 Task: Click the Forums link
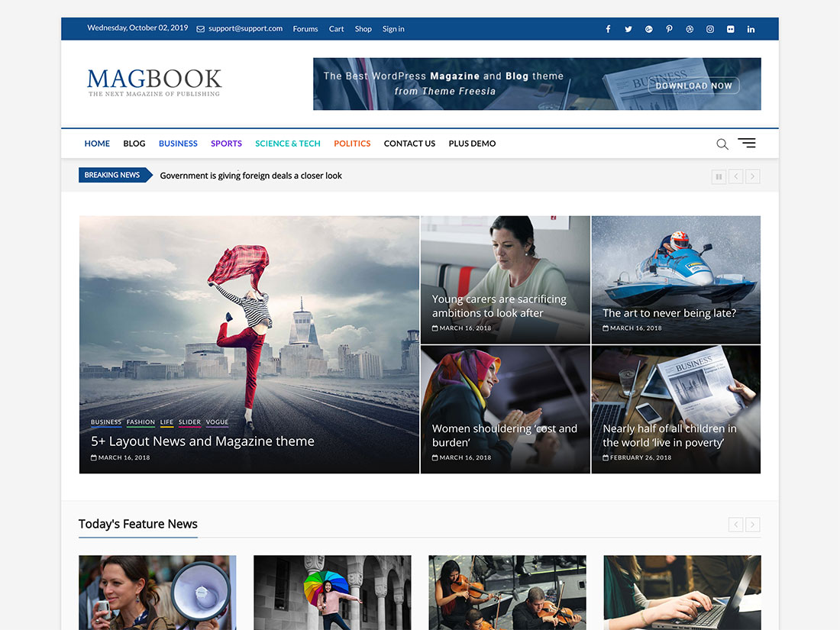pyautogui.click(x=305, y=29)
